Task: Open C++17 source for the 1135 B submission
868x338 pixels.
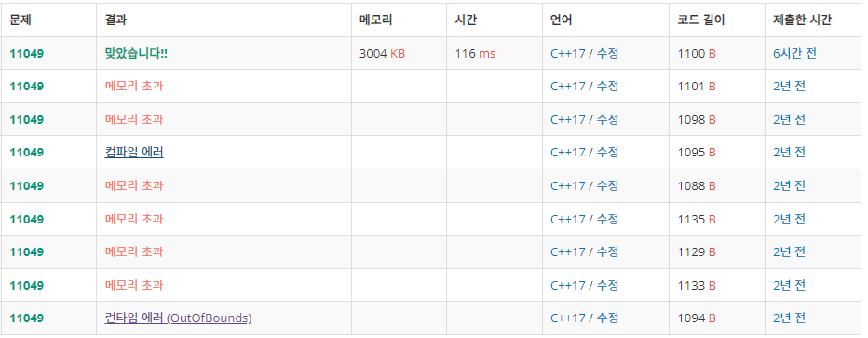Action: click(x=568, y=219)
